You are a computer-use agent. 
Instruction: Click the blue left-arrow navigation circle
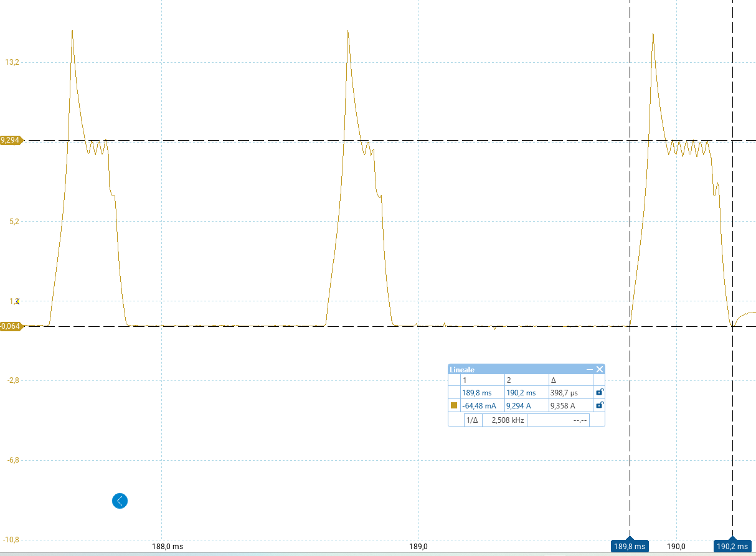(120, 501)
